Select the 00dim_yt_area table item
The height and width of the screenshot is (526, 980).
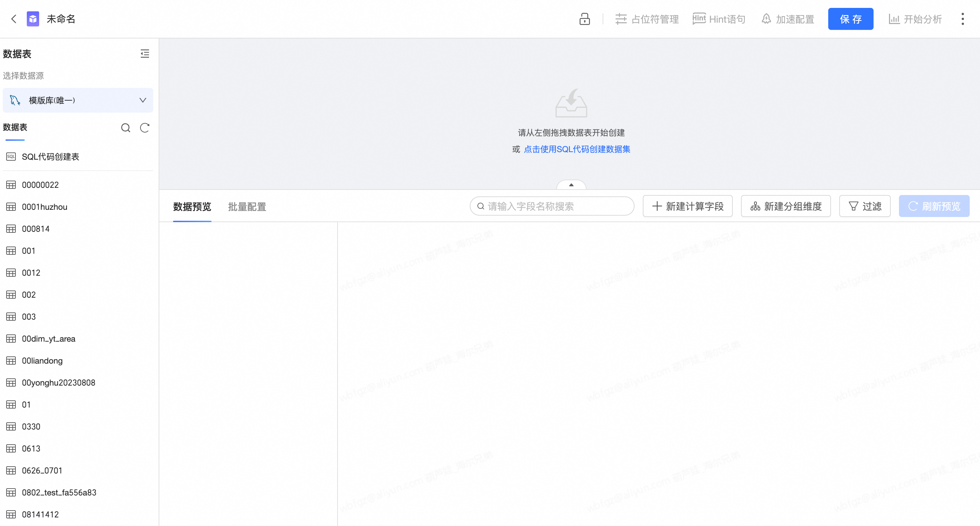coord(48,339)
